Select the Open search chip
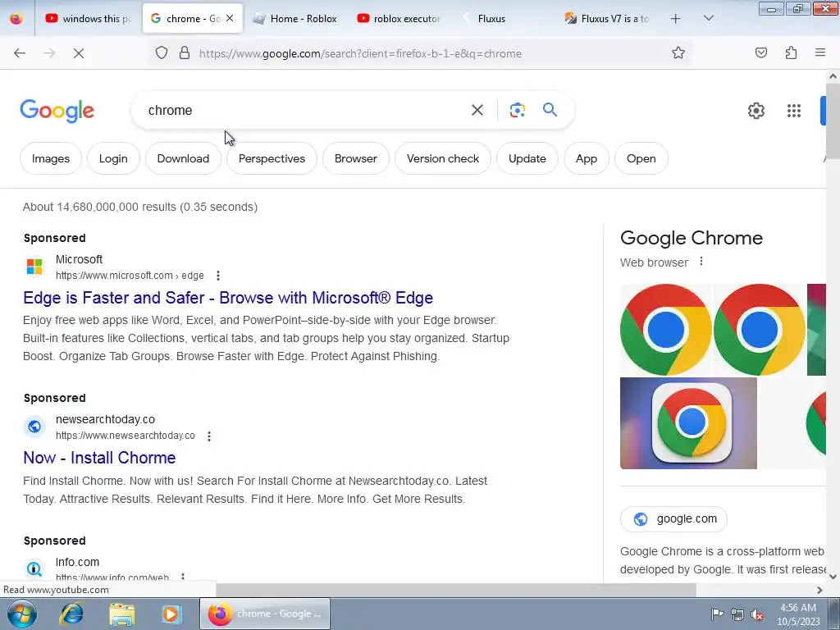This screenshot has height=630, width=840. (641, 158)
